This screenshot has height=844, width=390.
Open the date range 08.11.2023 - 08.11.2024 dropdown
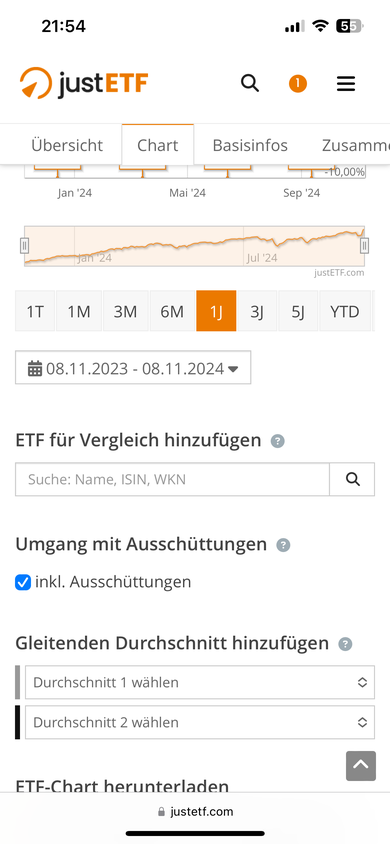point(133,368)
